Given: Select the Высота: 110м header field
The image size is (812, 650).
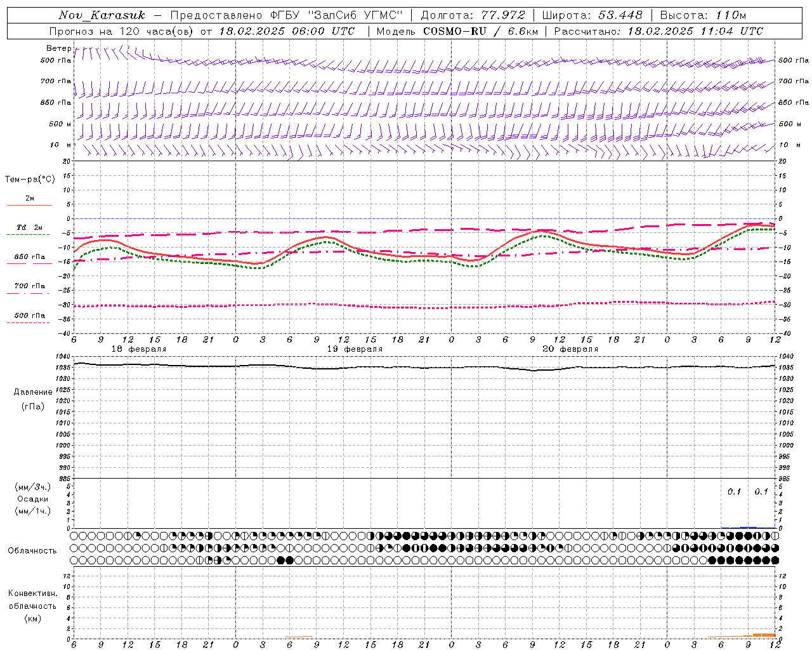Looking at the screenshot, I should [x=703, y=15].
